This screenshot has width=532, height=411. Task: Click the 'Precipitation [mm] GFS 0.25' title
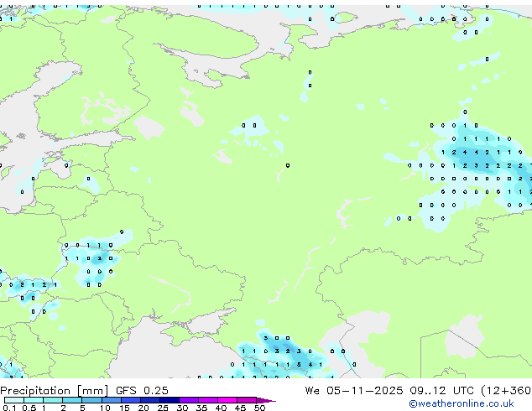(84, 391)
